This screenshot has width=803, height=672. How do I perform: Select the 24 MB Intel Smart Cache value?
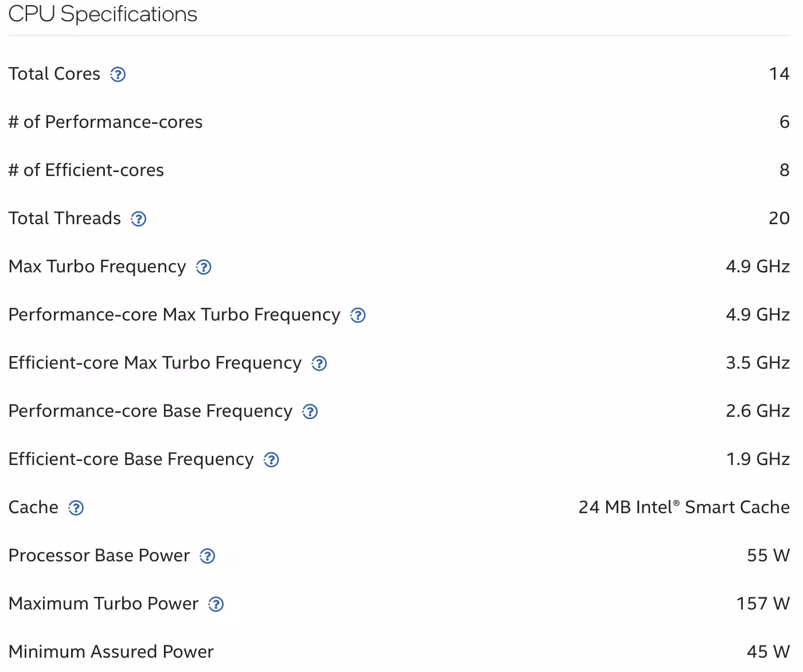tap(684, 507)
